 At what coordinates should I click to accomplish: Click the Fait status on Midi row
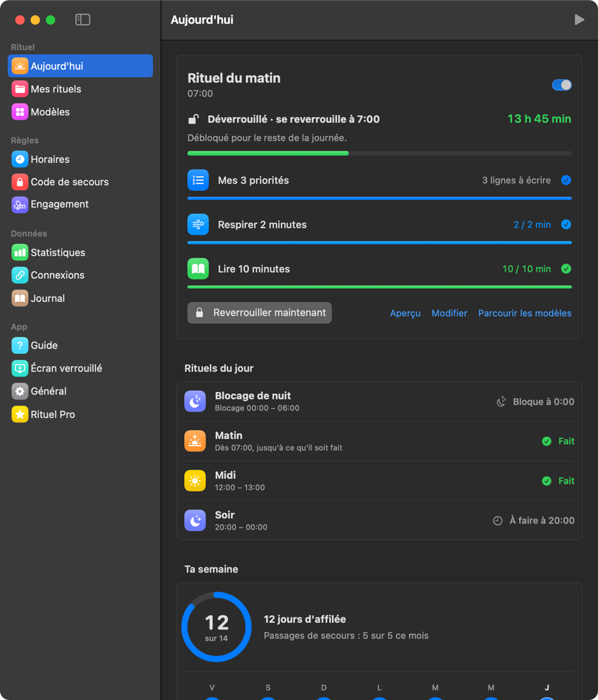click(x=559, y=480)
